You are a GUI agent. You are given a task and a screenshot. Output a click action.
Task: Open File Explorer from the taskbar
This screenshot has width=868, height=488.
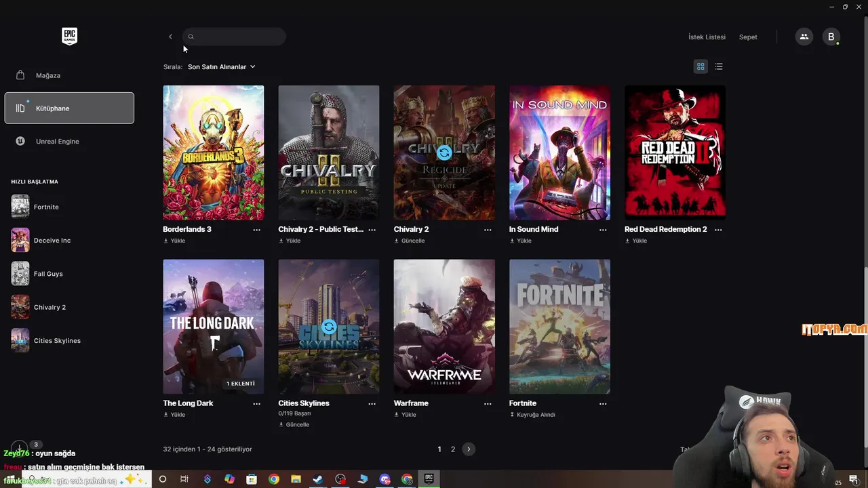coord(296,479)
